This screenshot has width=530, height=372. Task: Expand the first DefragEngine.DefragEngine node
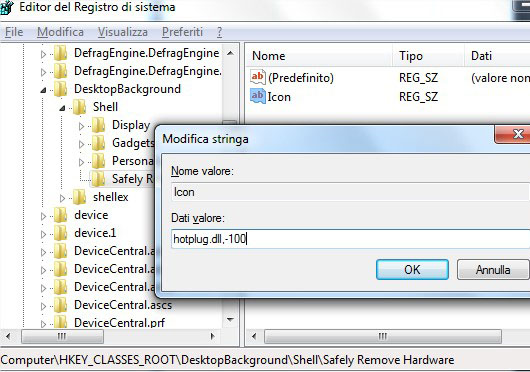pos(43,54)
